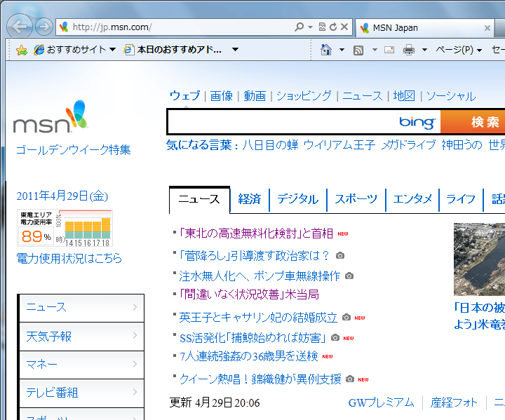Click the search magnifier in address bar
Viewport: 505px width, 420px height.
pos(299,27)
